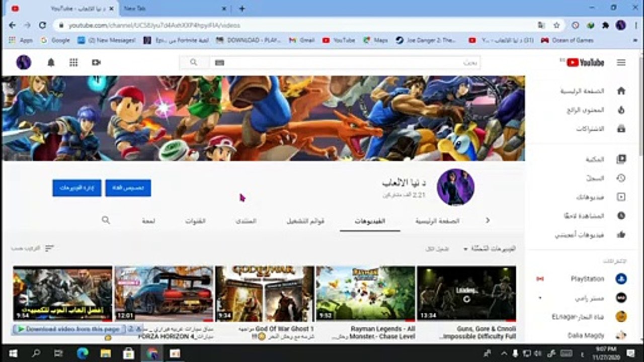
Task: Open Chrome profile avatar in toolbar
Action: click(x=621, y=25)
